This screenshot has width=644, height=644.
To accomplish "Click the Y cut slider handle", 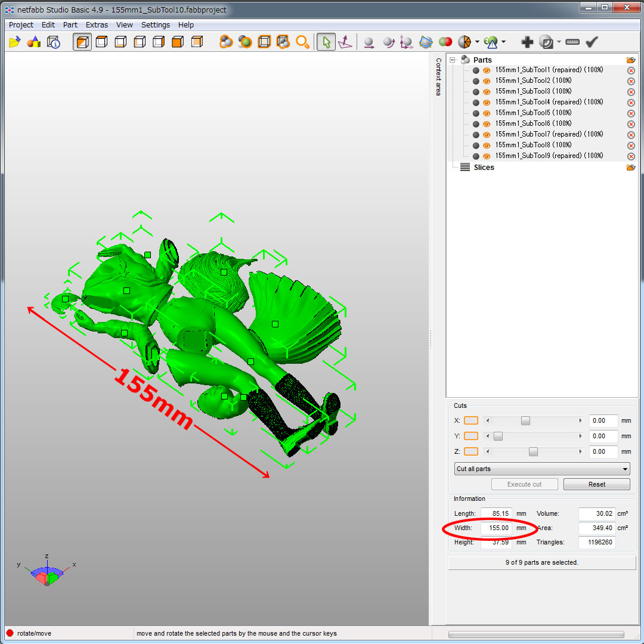I will (x=498, y=436).
